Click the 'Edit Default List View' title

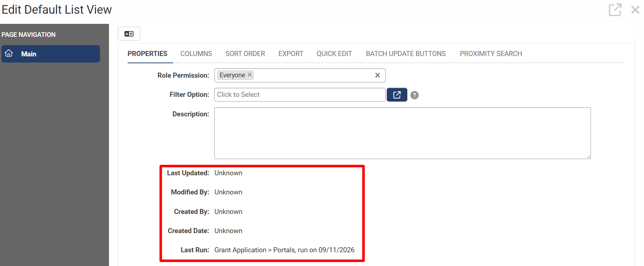(x=57, y=10)
